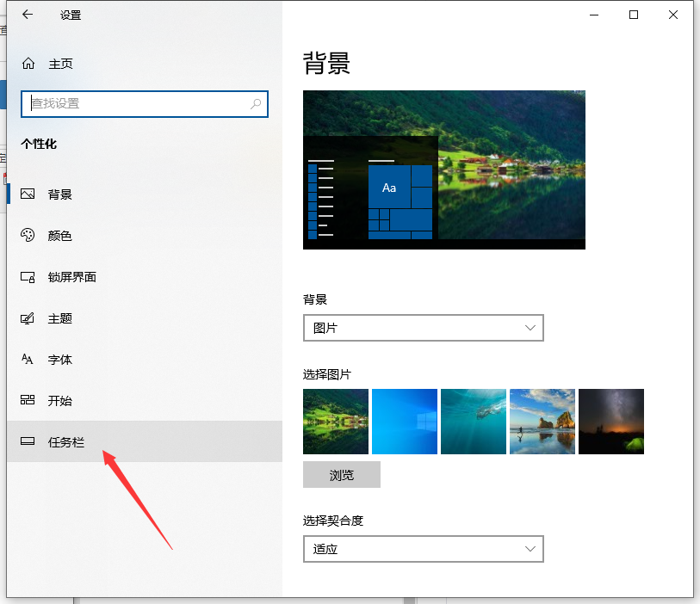Go back using the arrow button

[25, 15]
